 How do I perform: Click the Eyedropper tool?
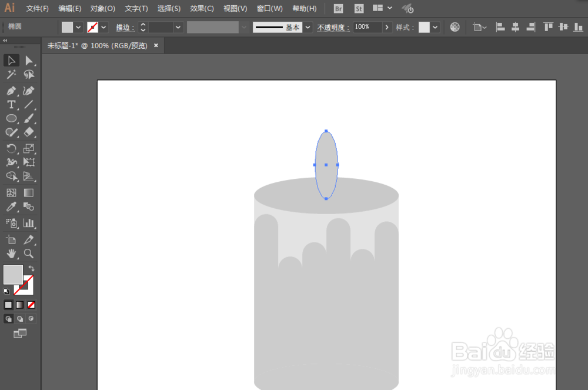click(x=11, y=206)
